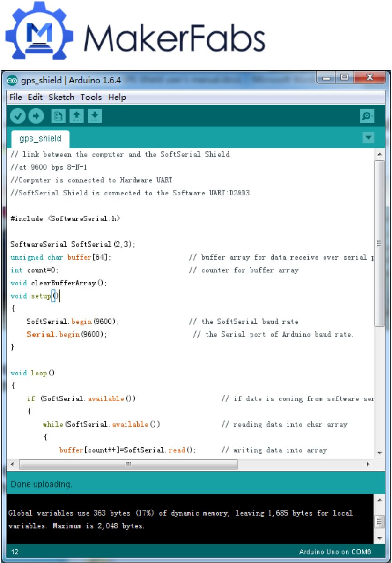Viewport: 392px width, 563px height.
Task: Open the Serial Monitor magnifier icon
Action: click(x=367, y=116)
